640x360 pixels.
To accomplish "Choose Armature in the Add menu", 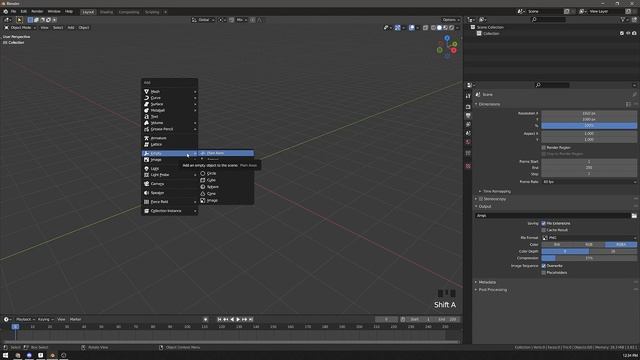I will coord(169,138).
